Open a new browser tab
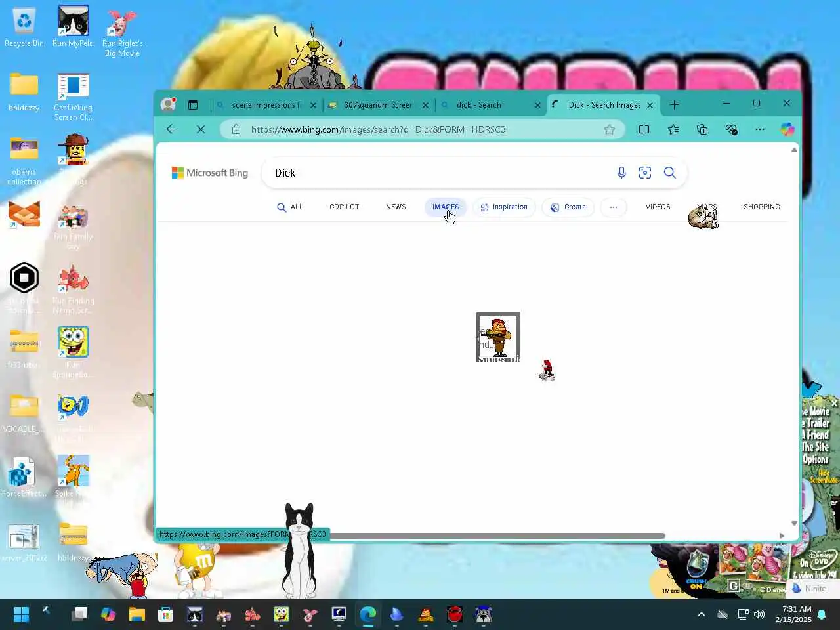The image size is (840, 630). pyautogui.click(x=674, y=104)
